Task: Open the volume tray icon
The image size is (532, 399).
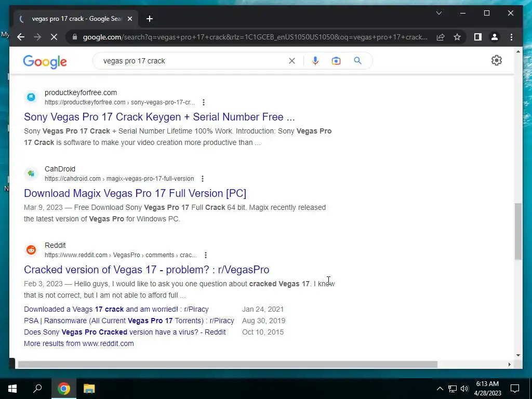Action: point(464,389)
